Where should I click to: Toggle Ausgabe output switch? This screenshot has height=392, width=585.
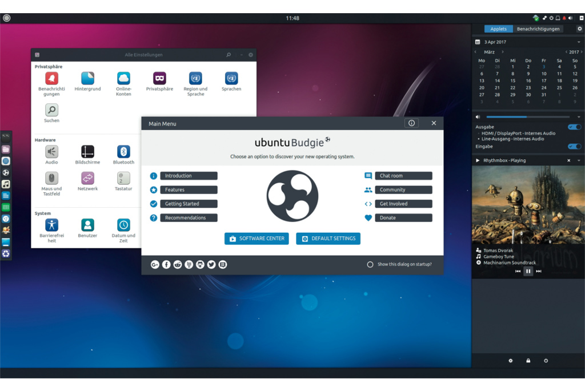point(575,127)
